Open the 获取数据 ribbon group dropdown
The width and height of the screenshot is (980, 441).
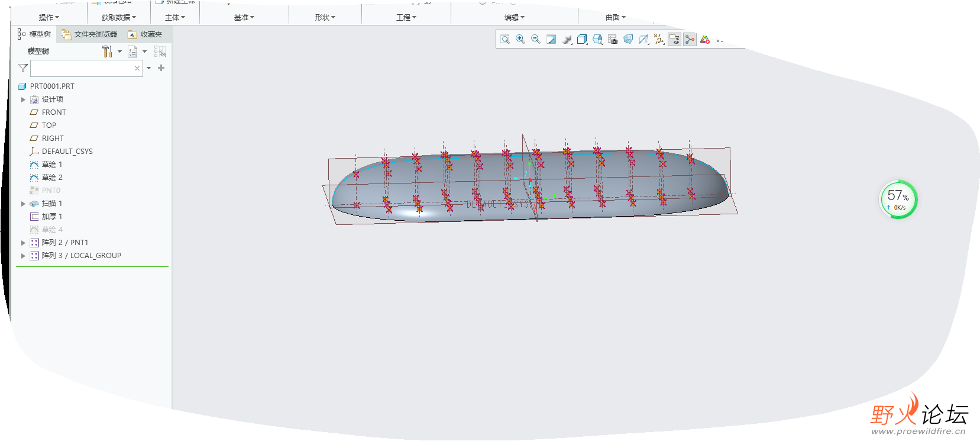coord(118,18)
